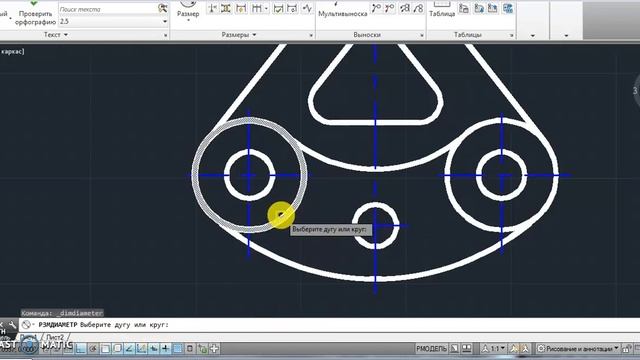
Task: Click the fourth table extraction icon
Action: tap(508, 8)
